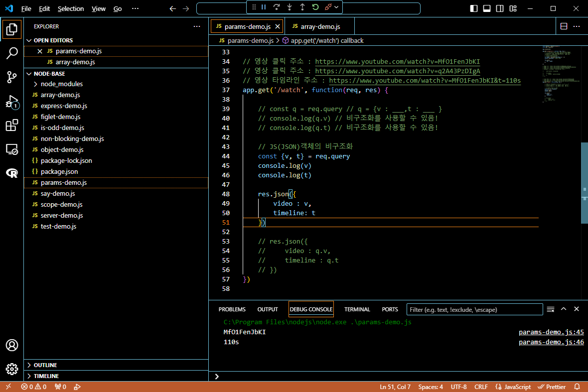Open the Selection menu
The height and width of the screenshot is (392, 588).
coord(70,8)
